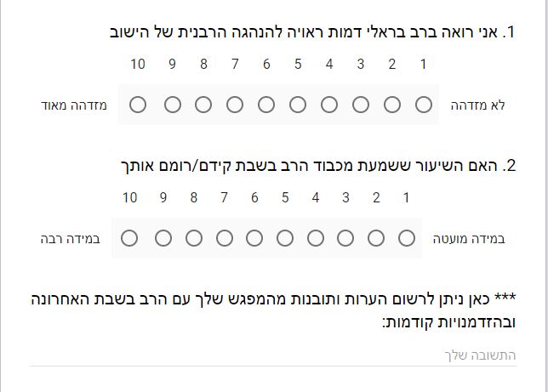548x392 pixels.
Task: Choose rating 5 on question 1 scale
Action: 298,105
